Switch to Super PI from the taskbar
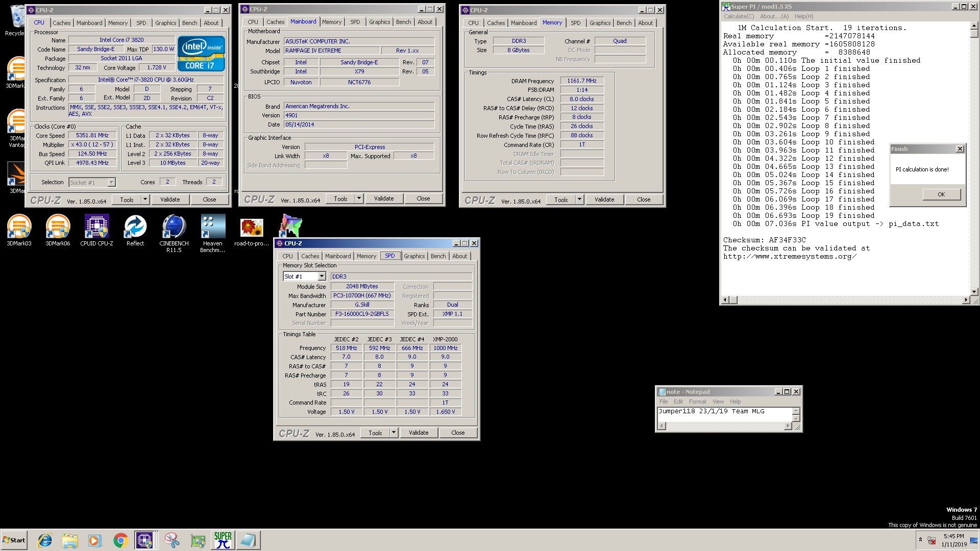This screenshot has height=551, width=980. click(223, 540)
